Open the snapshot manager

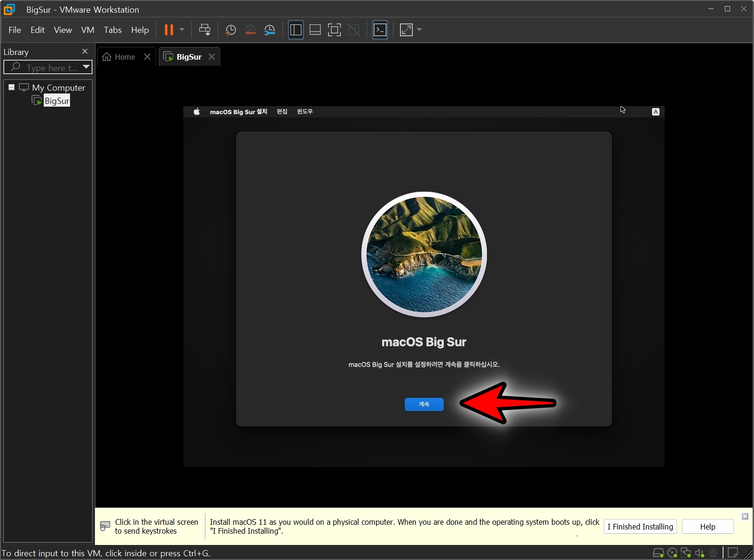[x=270, y=30]
